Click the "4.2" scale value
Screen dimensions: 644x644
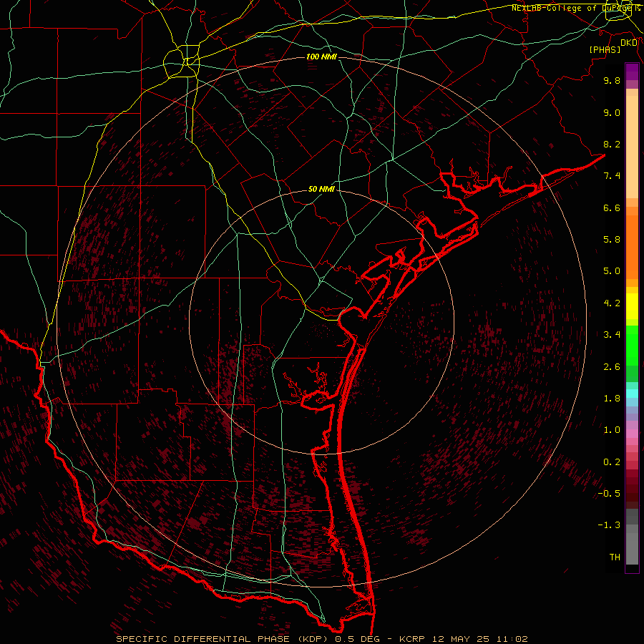pos(612,303)
